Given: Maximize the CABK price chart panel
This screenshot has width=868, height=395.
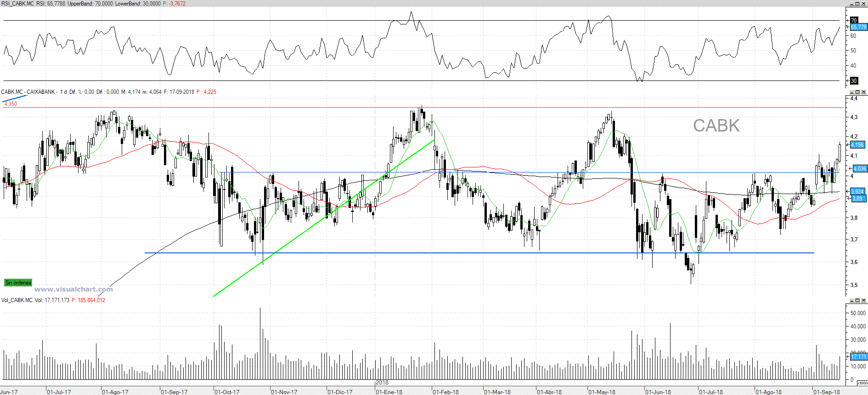Looking at the screenshot, I should 857,92.
